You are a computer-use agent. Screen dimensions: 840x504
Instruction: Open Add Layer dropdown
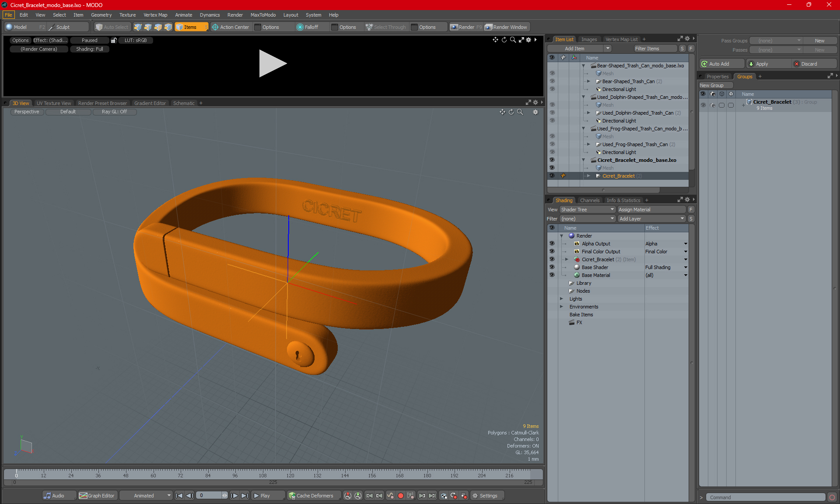click(652, 219)
